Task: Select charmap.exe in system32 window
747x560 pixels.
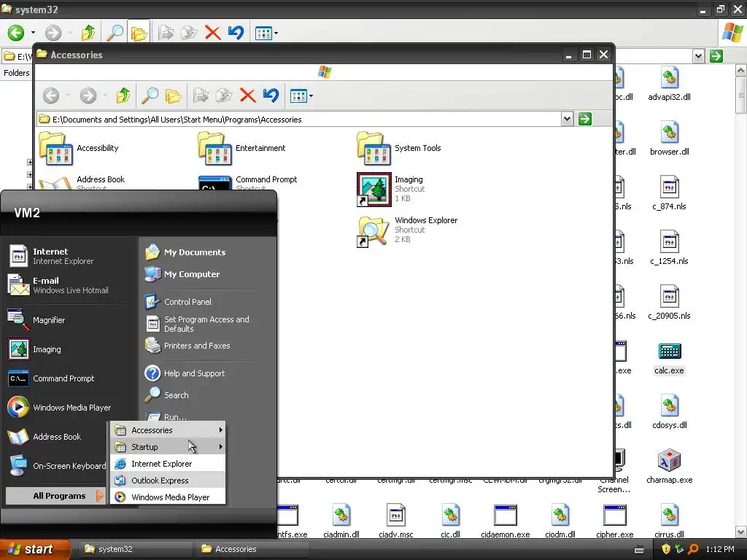Action: 669,466
